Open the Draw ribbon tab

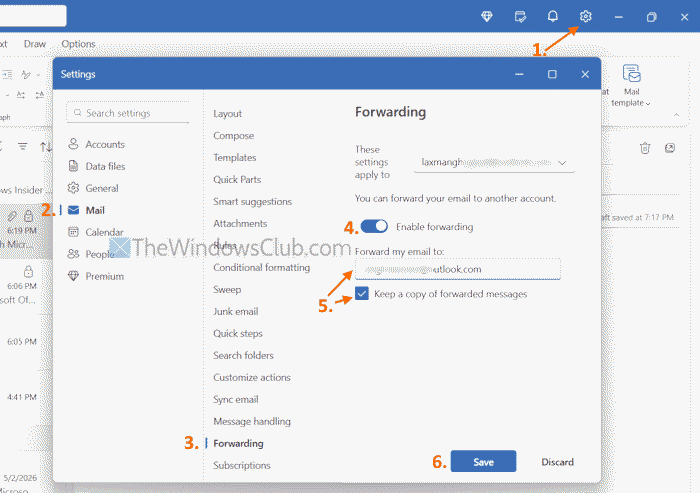click(35, 44)
